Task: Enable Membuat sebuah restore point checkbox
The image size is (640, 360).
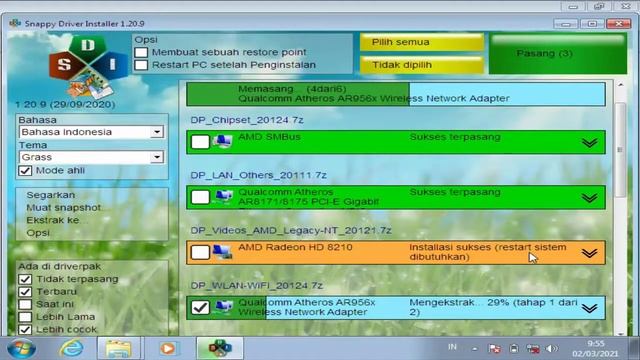Action: point(141,52)
